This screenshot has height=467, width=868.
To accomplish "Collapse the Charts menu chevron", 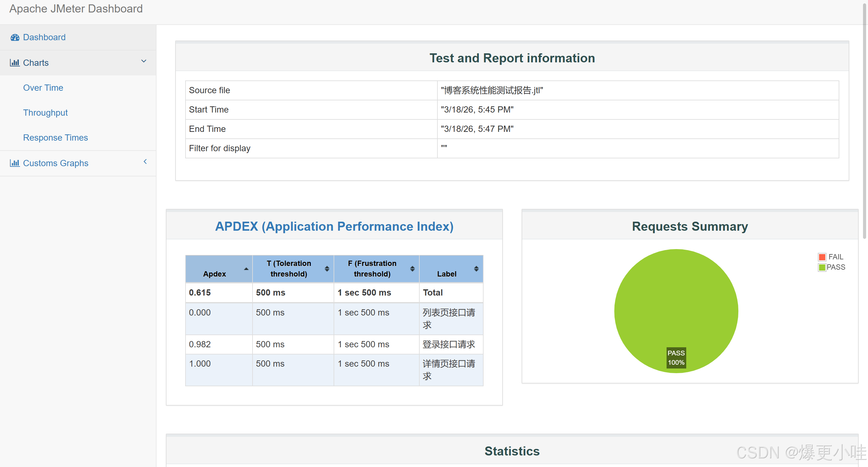I will [x=144, y=61].
